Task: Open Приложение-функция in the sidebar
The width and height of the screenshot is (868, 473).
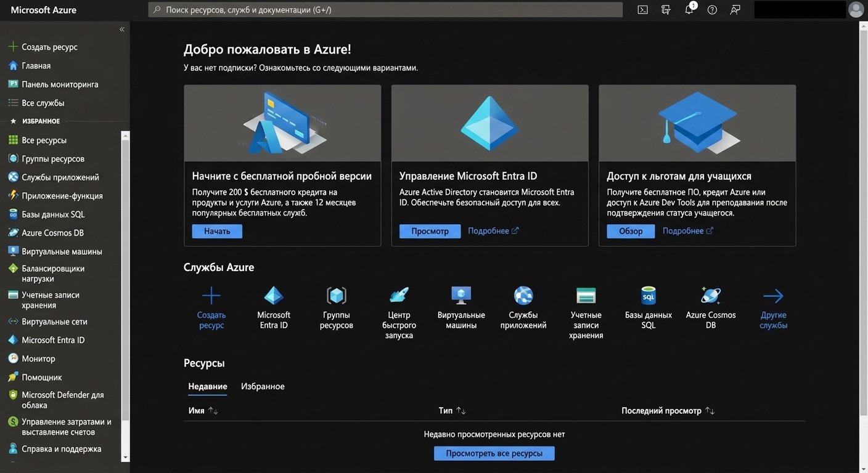Action: click(62, 195)
